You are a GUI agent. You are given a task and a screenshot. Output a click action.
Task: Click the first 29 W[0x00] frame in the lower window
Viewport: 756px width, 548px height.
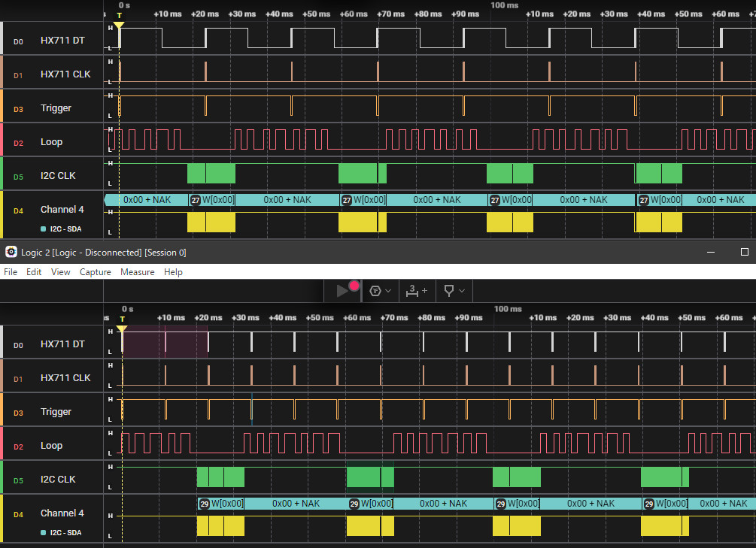[221, 503]
